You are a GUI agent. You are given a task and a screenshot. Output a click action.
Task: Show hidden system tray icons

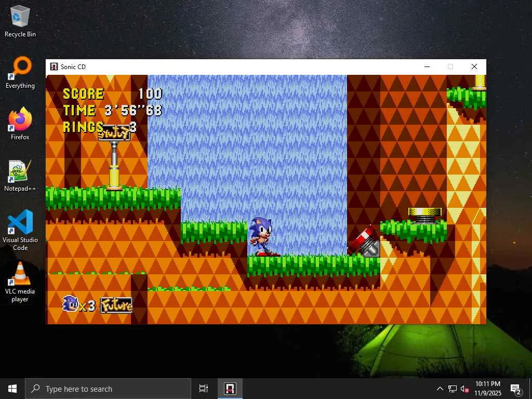[440, 389]
